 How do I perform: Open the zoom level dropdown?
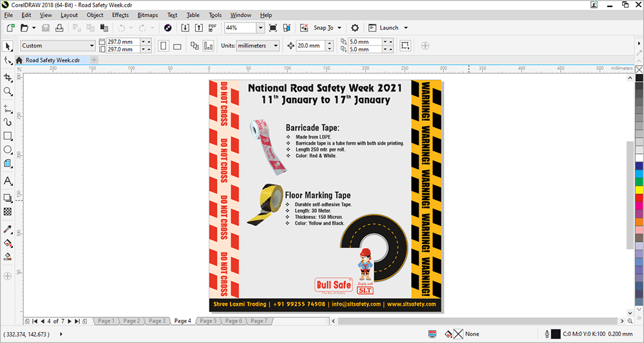[260, 28]
